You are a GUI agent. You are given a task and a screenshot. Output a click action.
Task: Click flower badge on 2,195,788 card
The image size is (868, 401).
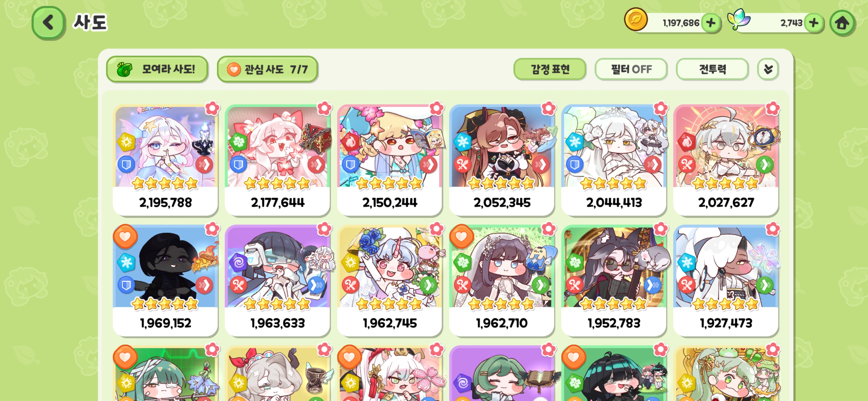(212, 109)
